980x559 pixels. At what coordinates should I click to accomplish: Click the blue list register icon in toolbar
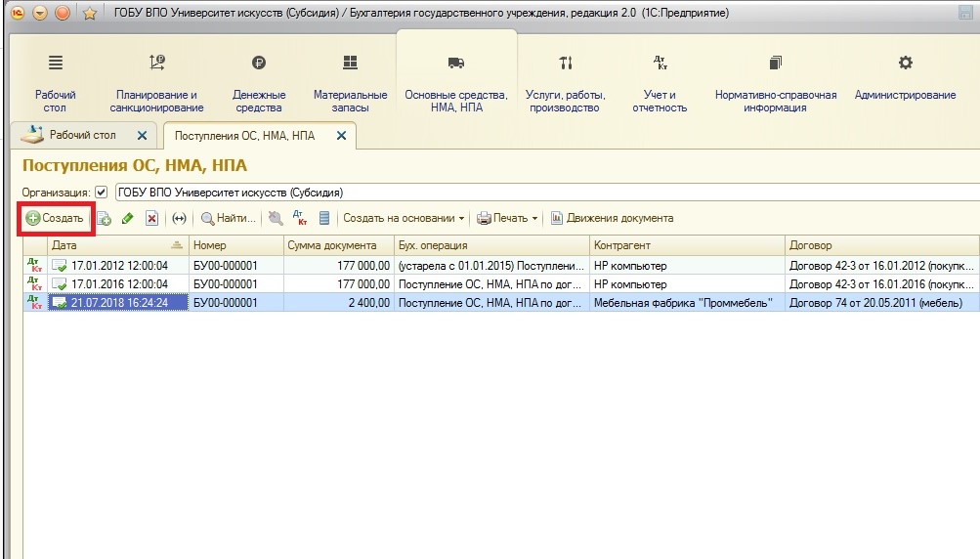click(324, 219)
